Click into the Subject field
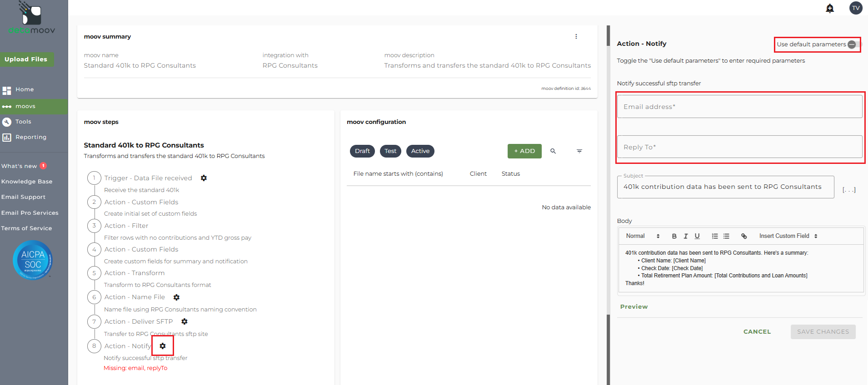The height and width of the screenshot is (385, 868). tap(725, 187)
